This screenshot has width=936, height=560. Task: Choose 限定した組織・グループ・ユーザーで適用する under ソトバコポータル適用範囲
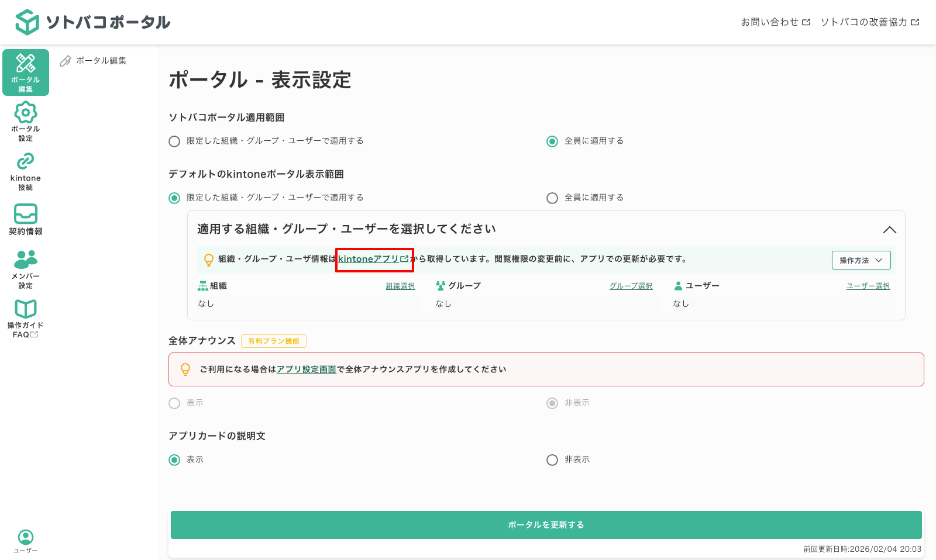coord(174,141)
